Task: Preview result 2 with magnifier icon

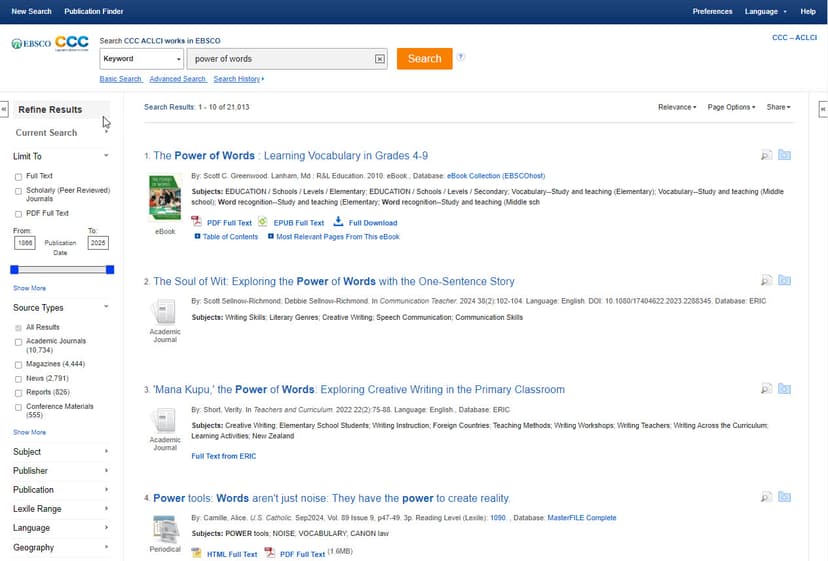Action: point(766,280)
